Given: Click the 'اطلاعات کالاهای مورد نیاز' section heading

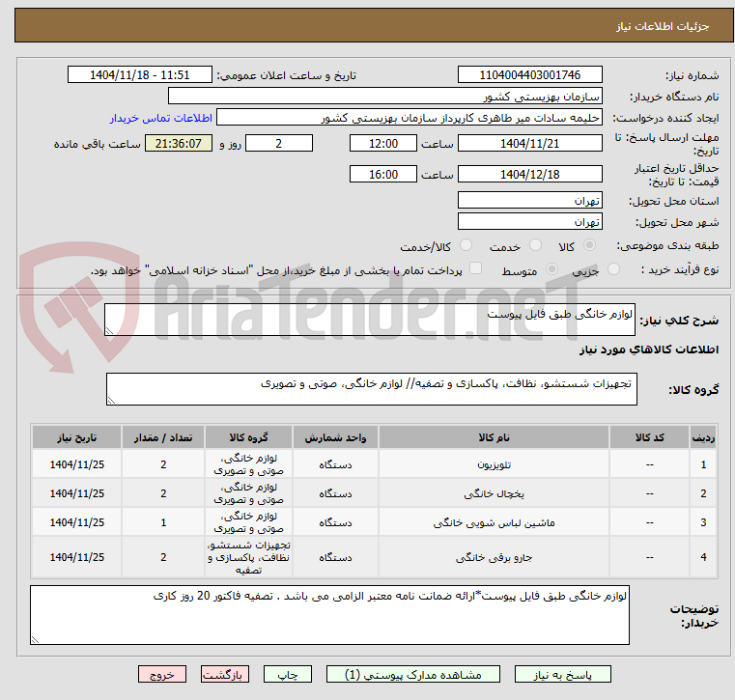Looking at the screenshot, I should pyautogui.click(x=649, y=350).
